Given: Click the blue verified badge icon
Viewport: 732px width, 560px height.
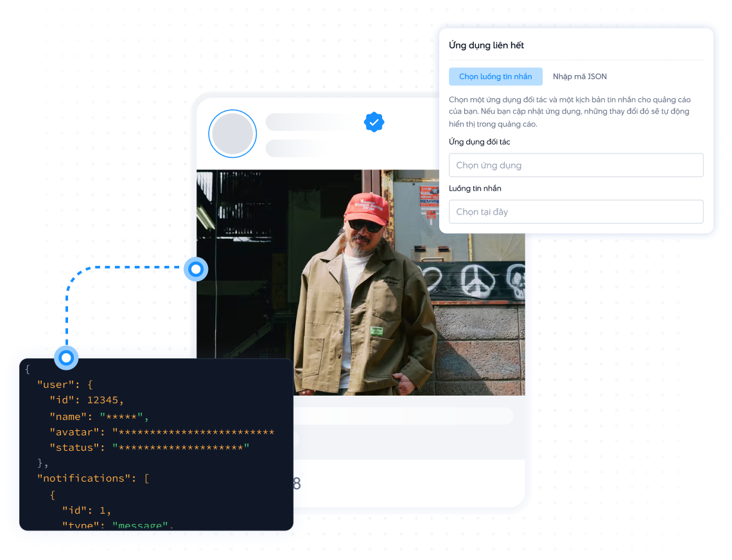Looking at the screenshot, I should (374, 122).
